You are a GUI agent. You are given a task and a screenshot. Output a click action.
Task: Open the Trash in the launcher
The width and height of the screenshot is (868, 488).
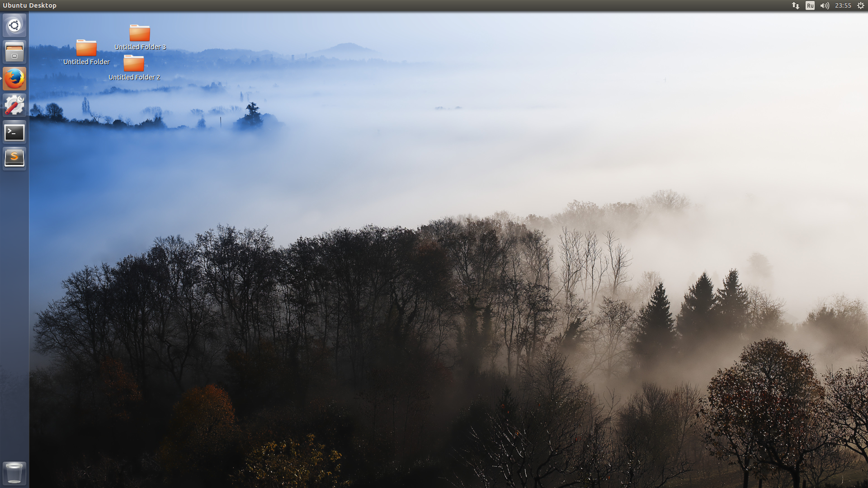click(14, 473)
